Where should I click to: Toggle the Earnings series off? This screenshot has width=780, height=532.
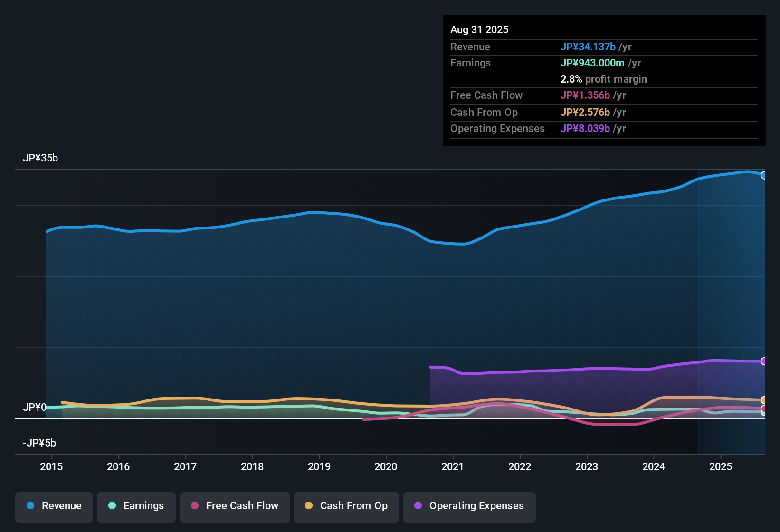[x=136, y=506]
